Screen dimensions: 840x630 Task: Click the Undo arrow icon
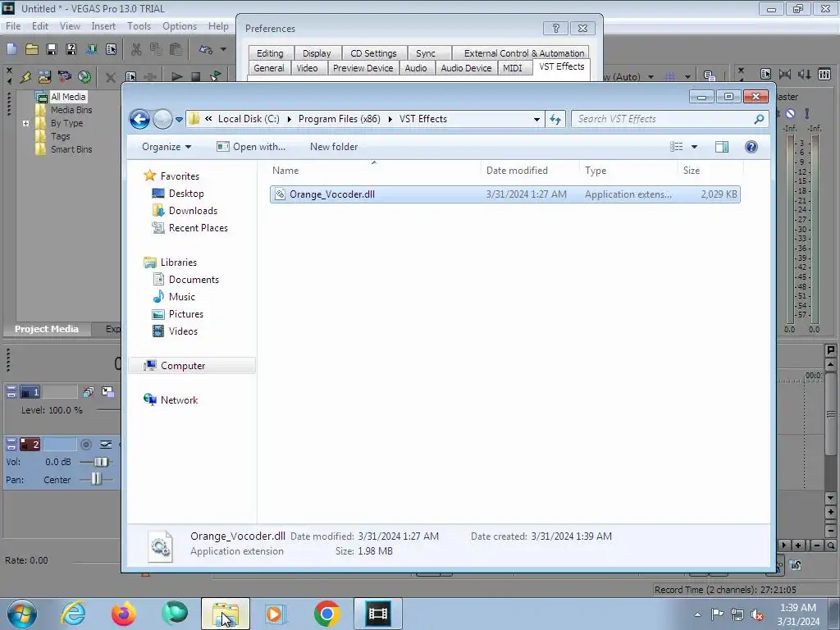[x=206, y=49]
